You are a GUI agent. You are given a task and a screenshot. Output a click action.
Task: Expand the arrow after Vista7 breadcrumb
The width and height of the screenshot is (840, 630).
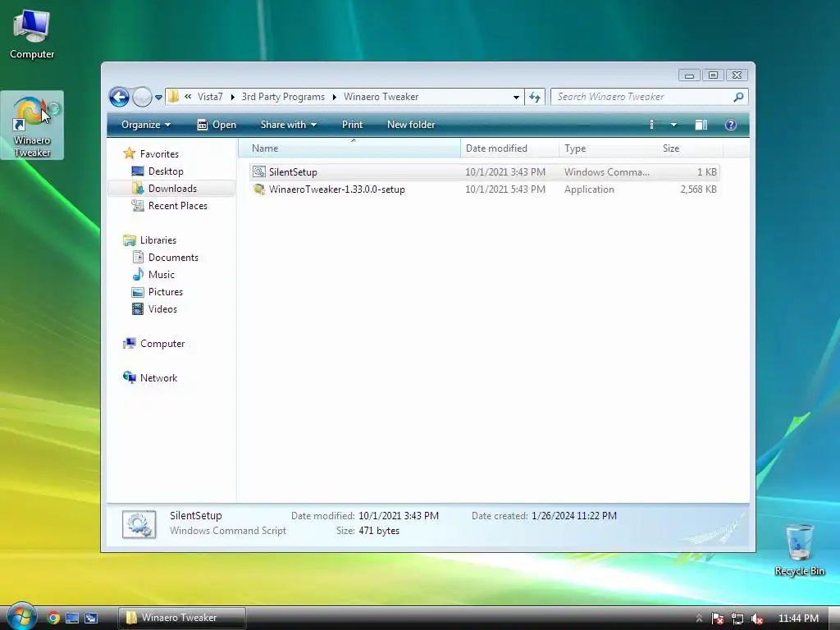(232, 97)
